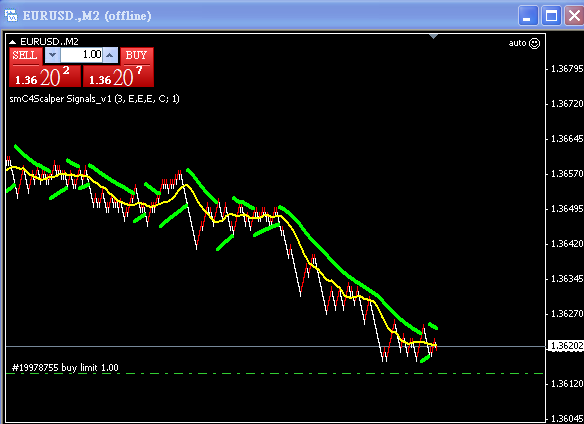584x424 pixels.
Task: Click the sell price 1.36 20 tile
Action: pos(45,76)
